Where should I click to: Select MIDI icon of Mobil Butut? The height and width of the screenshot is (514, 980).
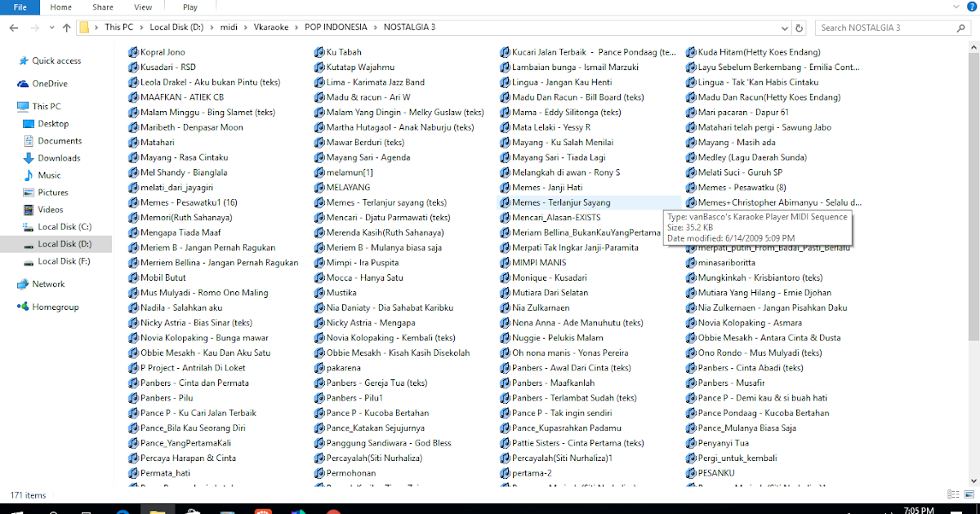[x=134, y=277]
